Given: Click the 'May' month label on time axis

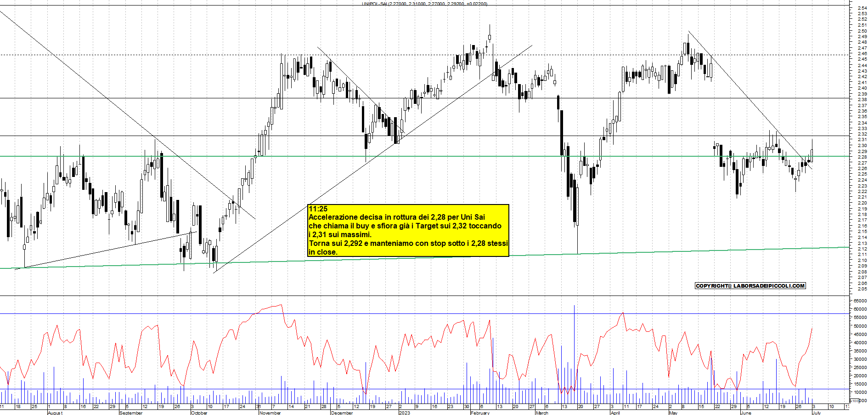Looking at the screenshot, I should coord(673,413).
